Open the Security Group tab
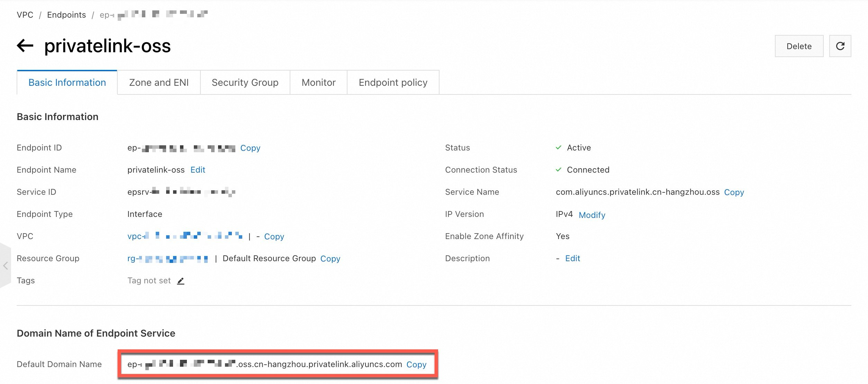 tap(245, 83)
